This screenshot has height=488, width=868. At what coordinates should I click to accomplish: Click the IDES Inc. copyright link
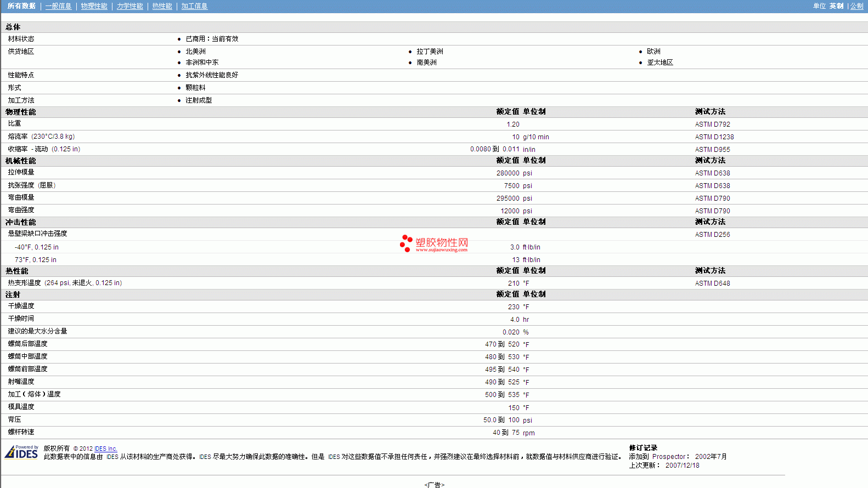(106, 449)
